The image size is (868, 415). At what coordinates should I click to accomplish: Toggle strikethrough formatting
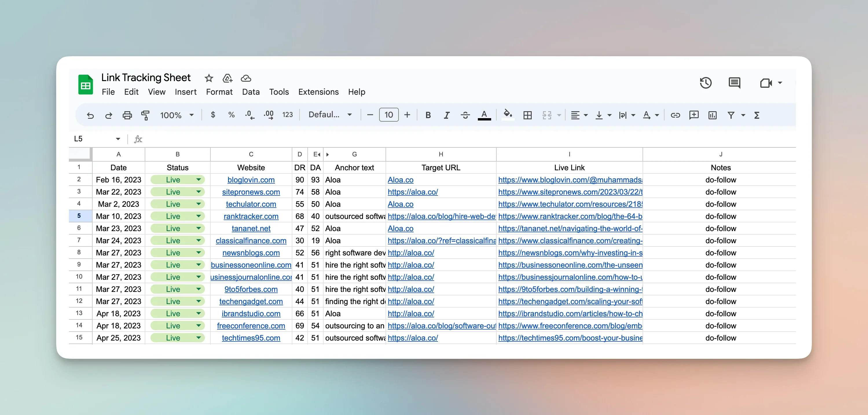[465, 115]
